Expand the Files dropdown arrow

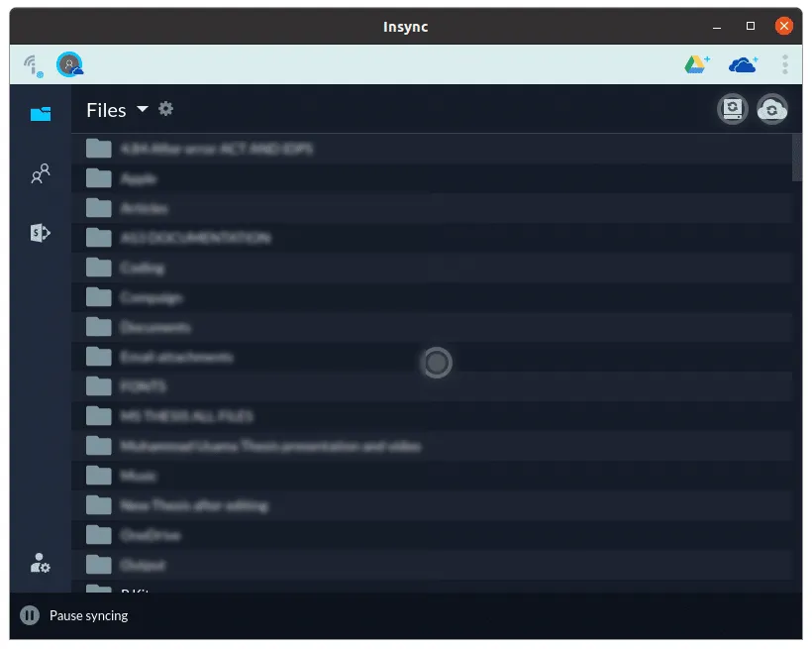(x=143, y=109)
